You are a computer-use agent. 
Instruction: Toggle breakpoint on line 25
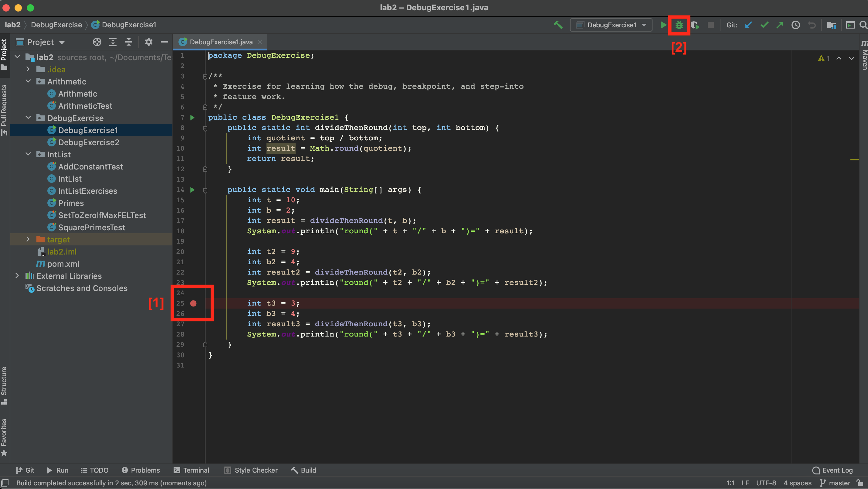click(193, 303)
